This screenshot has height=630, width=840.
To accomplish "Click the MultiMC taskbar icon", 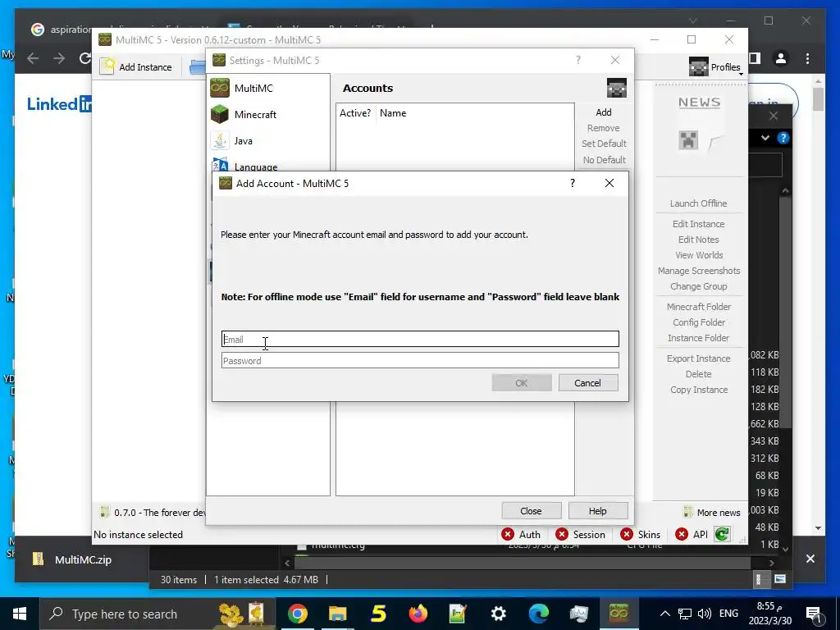I will coord(619,614).
